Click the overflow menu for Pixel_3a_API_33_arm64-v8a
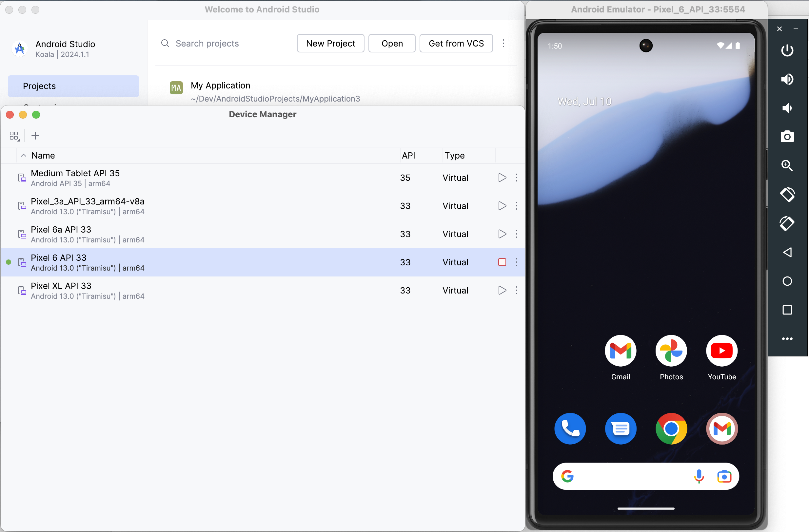 517,205
